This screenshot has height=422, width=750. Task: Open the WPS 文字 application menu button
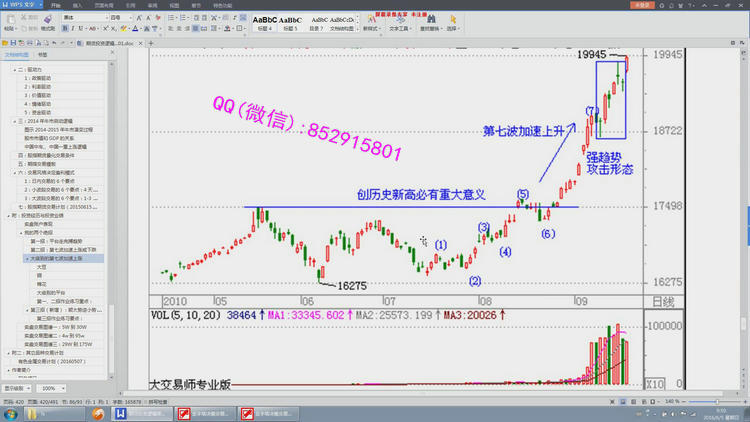click(20, 5)
